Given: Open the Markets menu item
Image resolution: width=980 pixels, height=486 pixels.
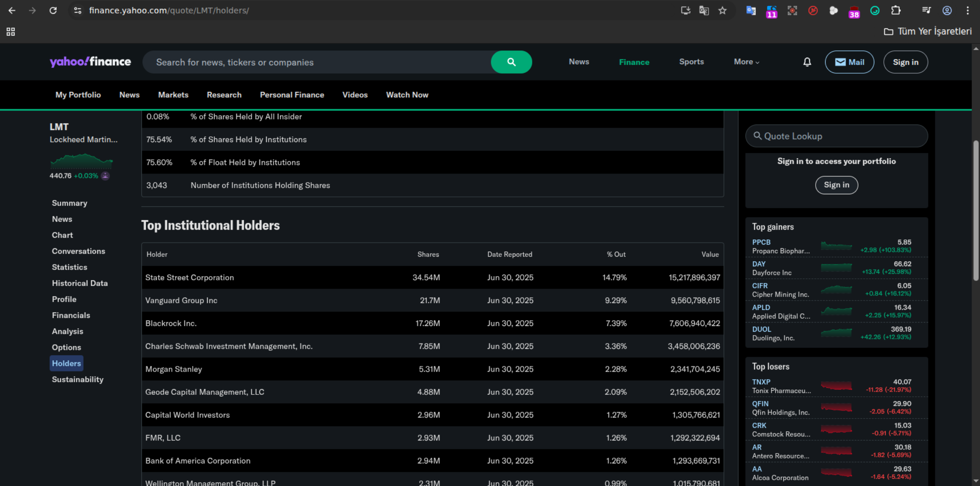Looking at the screenshot, I should 173,95.
